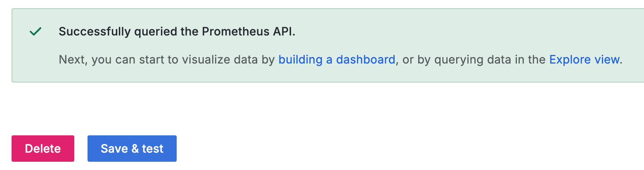Open the Explore view link
644x170 pixels.
(584, 59)
